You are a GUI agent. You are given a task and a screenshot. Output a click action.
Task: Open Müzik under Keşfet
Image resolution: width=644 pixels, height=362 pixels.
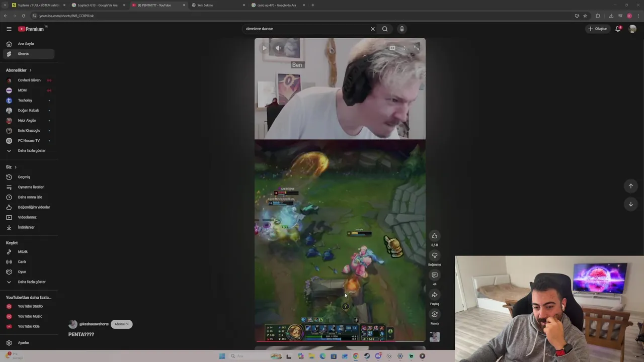point(29,251)
